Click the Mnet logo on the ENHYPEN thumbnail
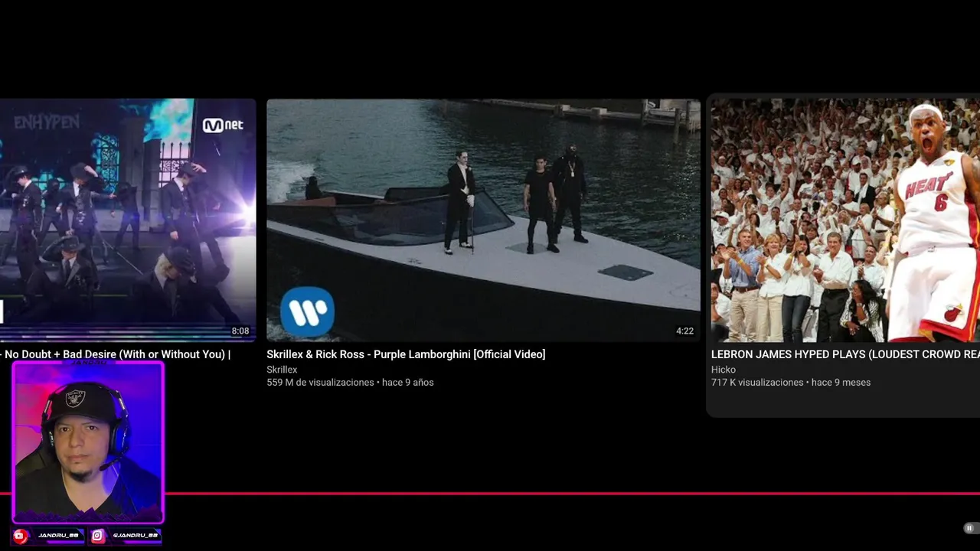The width and height of the screenshot is (980, 551). (x=223, y=125)
